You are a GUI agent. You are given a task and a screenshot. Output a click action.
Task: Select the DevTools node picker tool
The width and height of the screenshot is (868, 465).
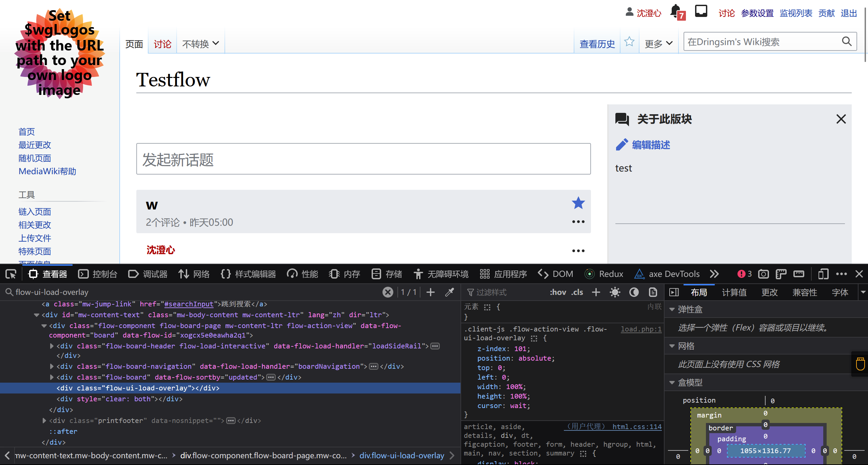11,274
